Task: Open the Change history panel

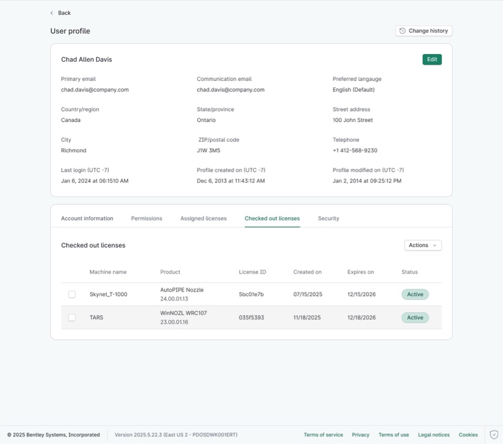Action: pos(423,30)
